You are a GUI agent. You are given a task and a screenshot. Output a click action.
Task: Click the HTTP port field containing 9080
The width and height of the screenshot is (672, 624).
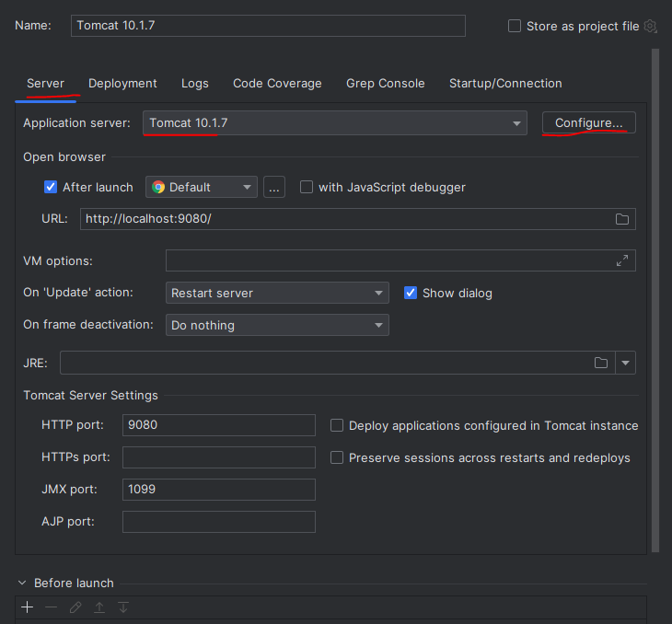click(219, 425)
